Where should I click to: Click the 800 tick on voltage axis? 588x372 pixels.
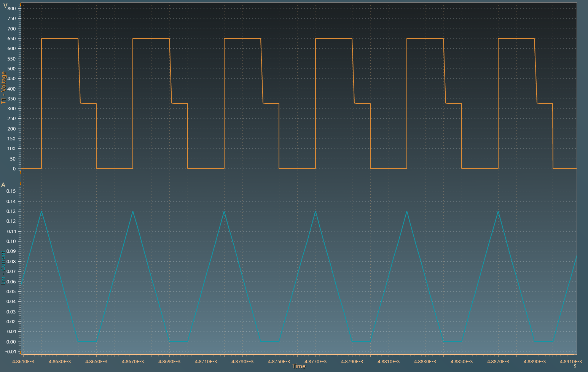coord(11,9)
